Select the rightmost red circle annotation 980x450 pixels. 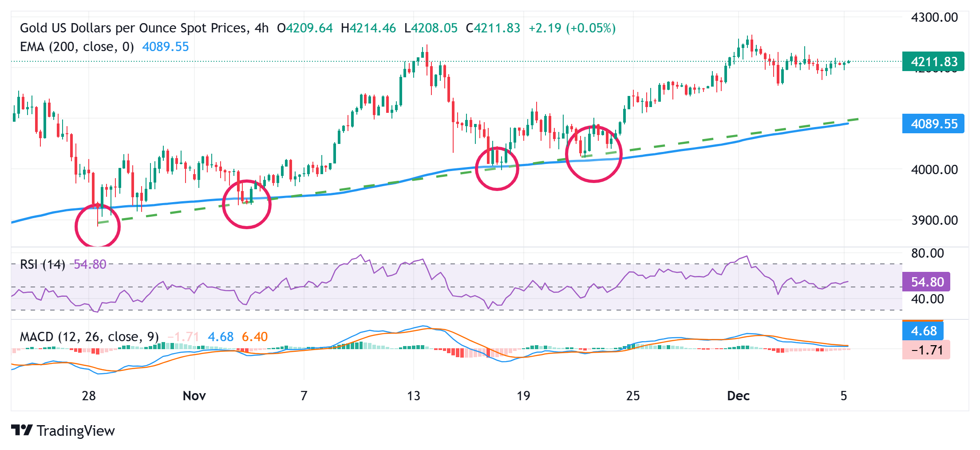tap(594, 154)
